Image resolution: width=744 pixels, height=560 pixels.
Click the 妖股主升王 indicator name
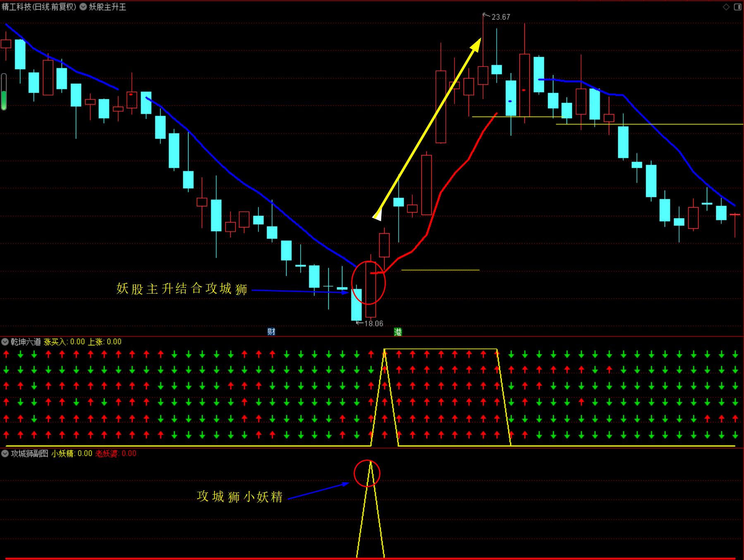click(x=108, y=7)
